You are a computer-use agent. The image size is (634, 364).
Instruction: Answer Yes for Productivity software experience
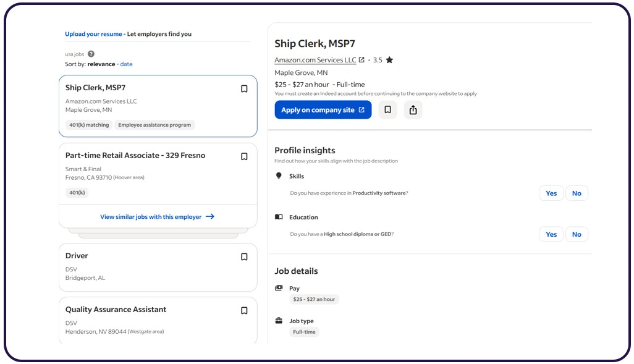coord(551,193)
